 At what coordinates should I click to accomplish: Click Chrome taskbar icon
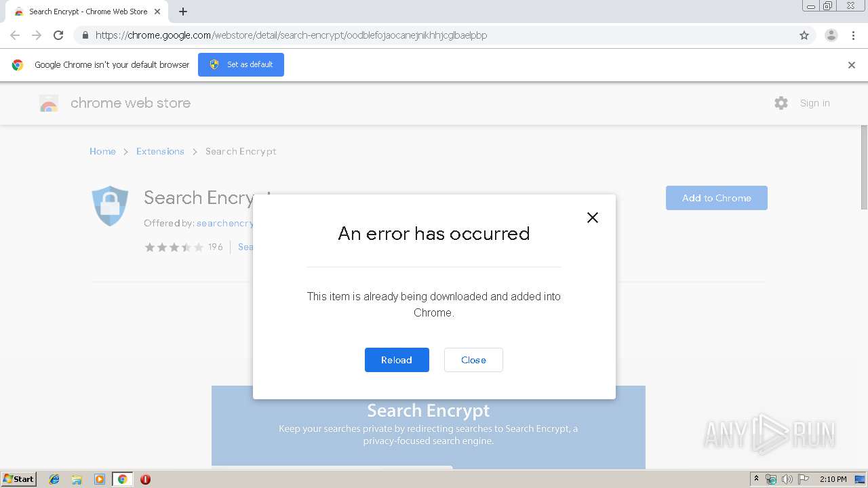122,479
